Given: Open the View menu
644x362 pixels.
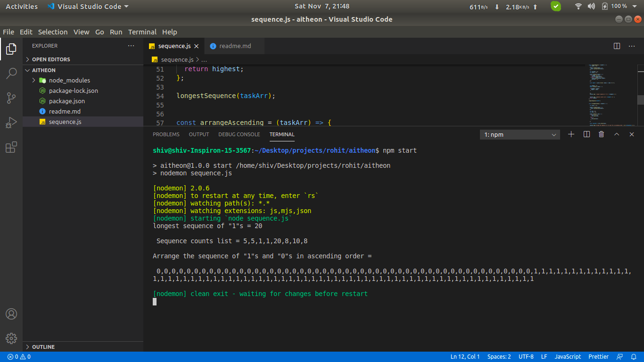Looking at the screenshot, I should 81,32.
